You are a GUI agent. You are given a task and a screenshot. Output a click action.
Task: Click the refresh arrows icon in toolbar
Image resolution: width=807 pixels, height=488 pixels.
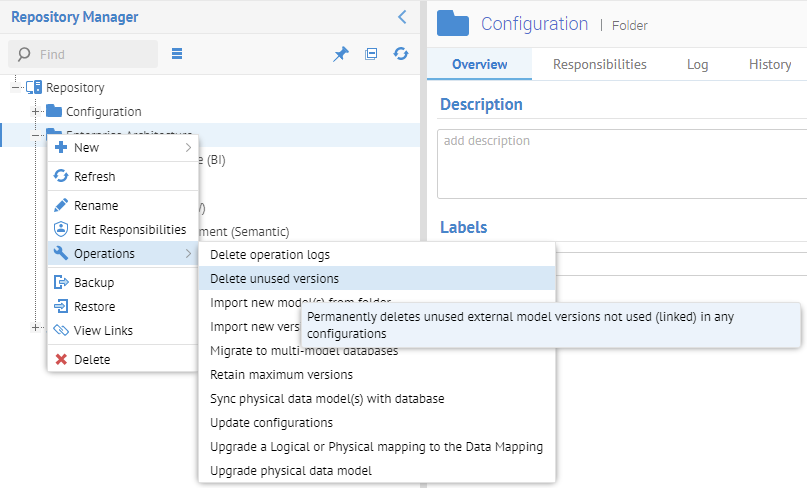click(x=401, y=54)
